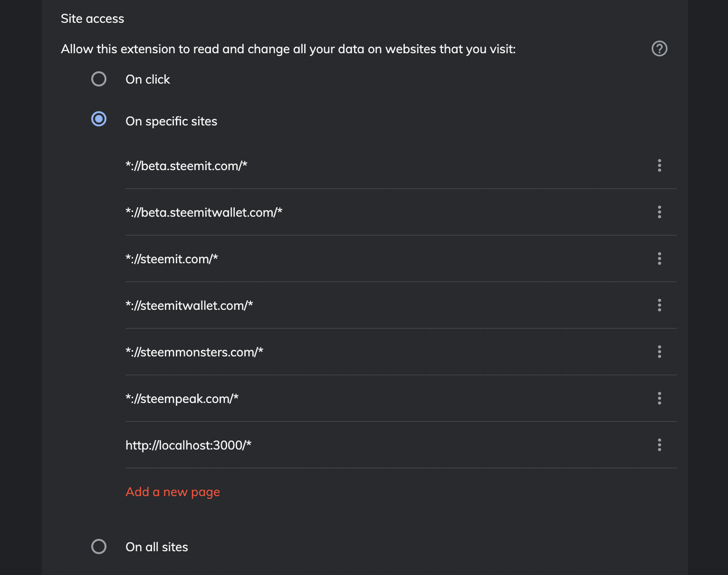Click the *://steemitwallet.com/* entry text

(189, 306)
